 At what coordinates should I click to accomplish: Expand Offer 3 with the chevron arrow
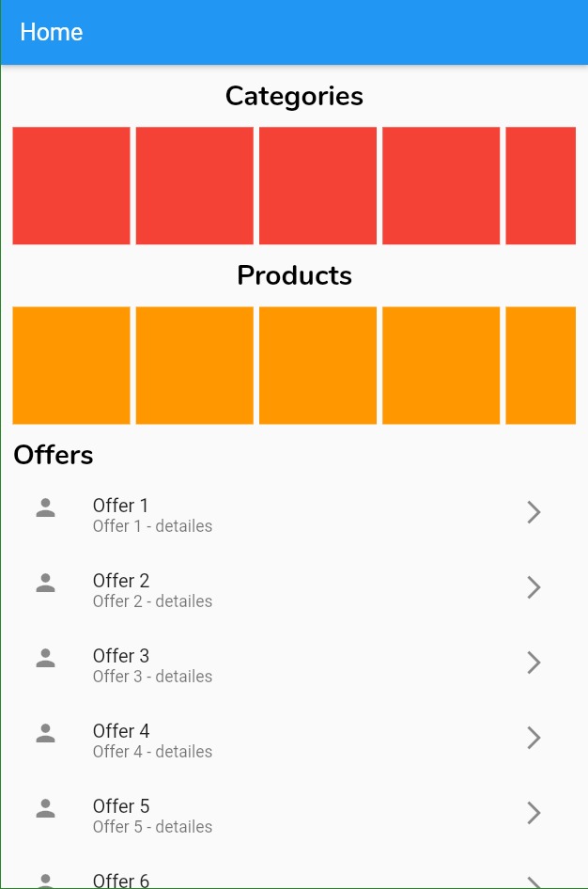point(534,663)
